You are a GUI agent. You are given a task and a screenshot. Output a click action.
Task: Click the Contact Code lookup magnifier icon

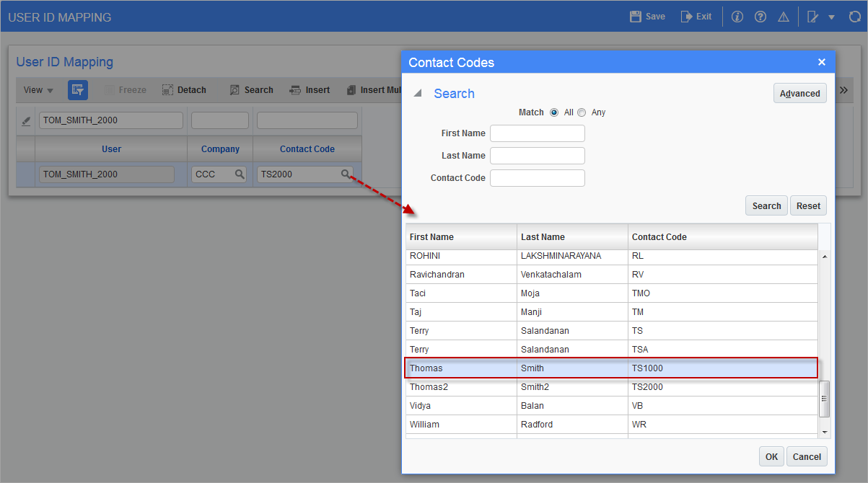click(x=346, y=174)
